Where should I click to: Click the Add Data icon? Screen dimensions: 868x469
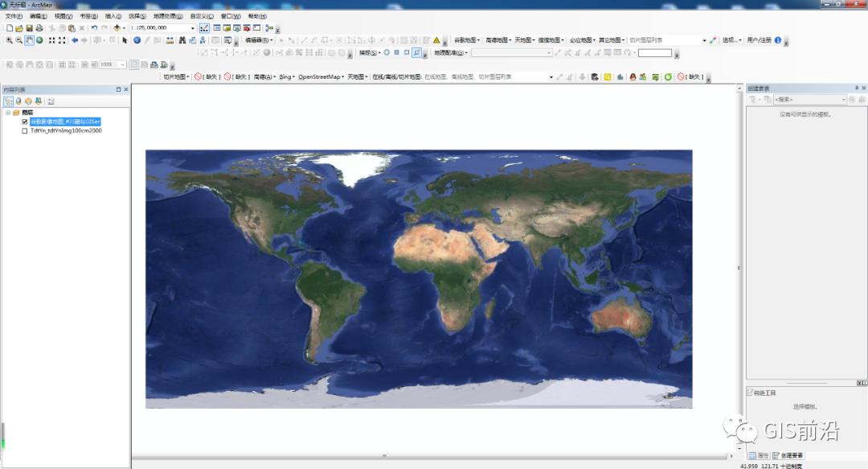117,28
